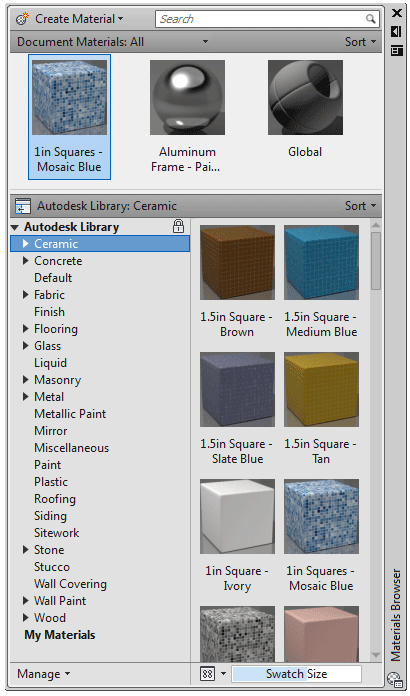Collapse the Autodesk Library tree
Viewport: 410px width, 696px height.
click(x=15, y=228)
